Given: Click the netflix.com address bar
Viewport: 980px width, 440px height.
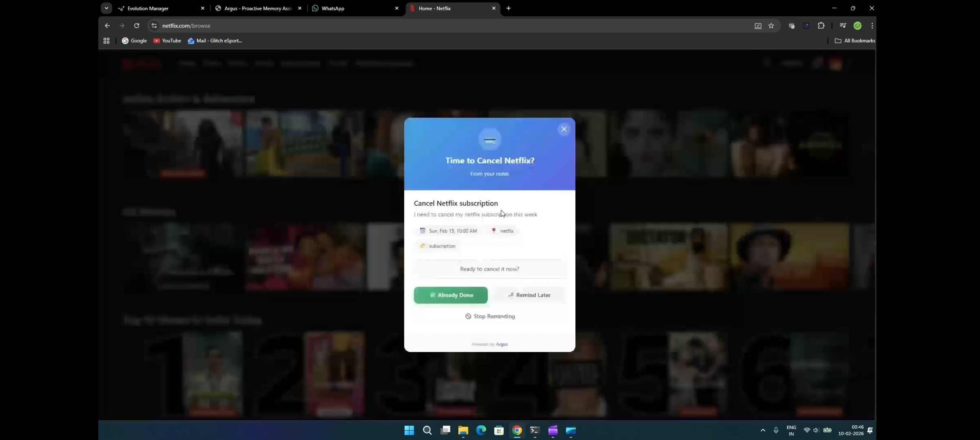Looking at the screenshot, I should pos(406,26).
